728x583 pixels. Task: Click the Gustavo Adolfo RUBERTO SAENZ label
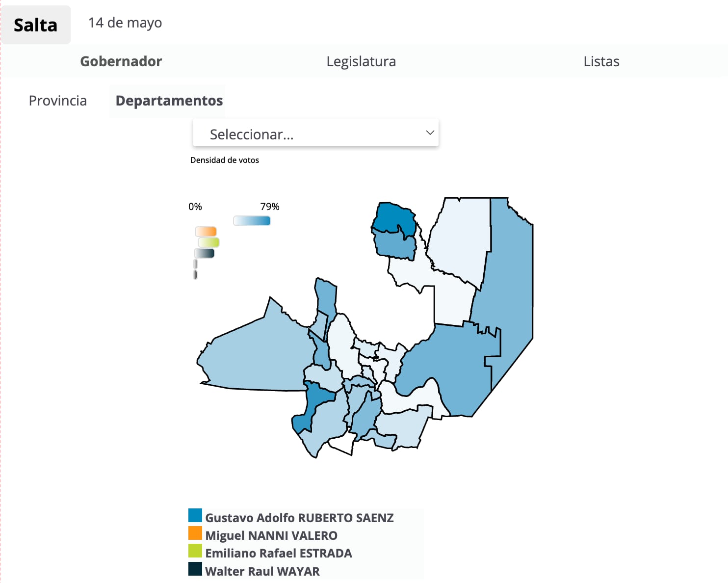(x=299, y=518)
